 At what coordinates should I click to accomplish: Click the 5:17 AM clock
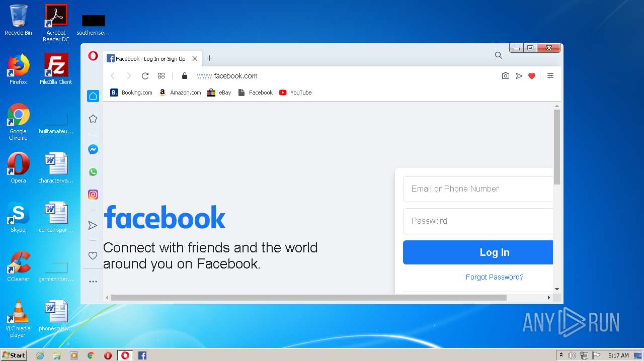(618, 355)
